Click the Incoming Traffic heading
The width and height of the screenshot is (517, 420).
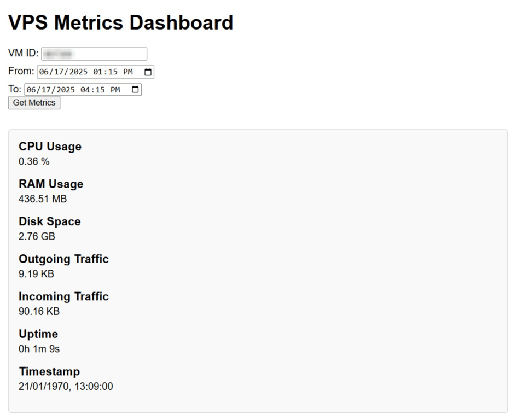coord(63,296)
